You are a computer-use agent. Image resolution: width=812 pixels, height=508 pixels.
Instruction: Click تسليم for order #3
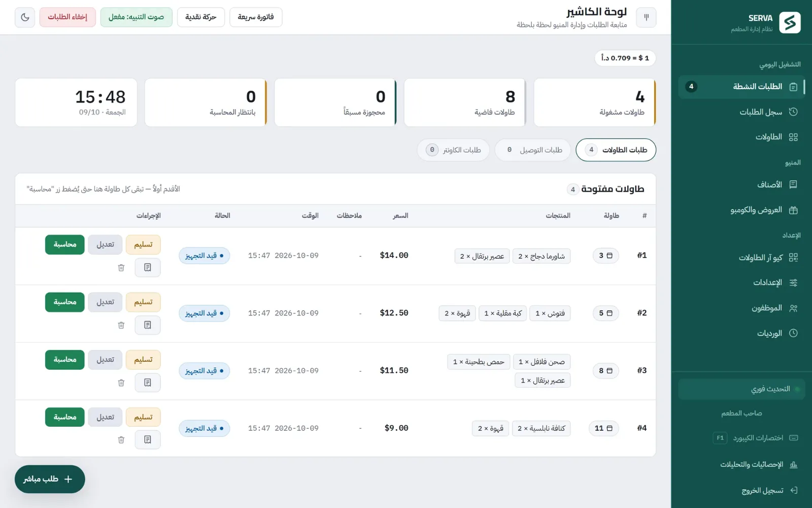(143, 360)
